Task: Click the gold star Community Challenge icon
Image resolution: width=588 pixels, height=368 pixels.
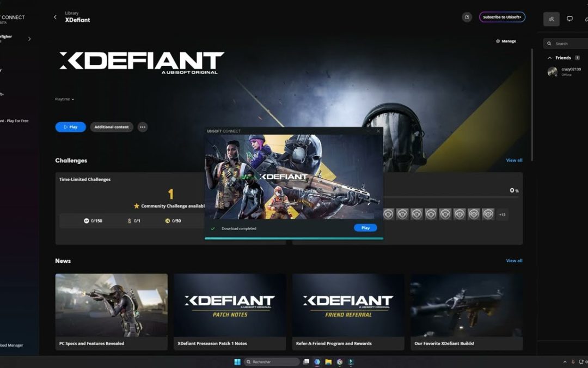Action: coord(137,206)
